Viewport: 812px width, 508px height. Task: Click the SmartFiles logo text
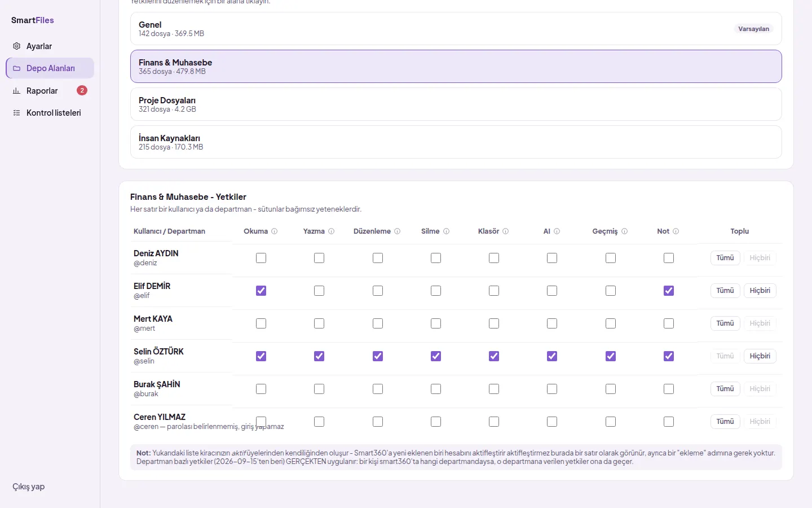[x=33, y=20]
